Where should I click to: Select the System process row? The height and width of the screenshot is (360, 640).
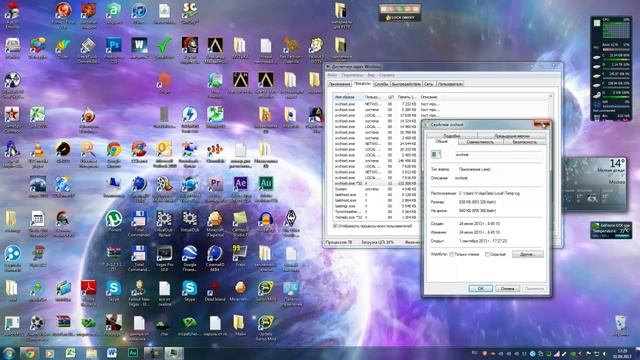[x=376, y=189]
